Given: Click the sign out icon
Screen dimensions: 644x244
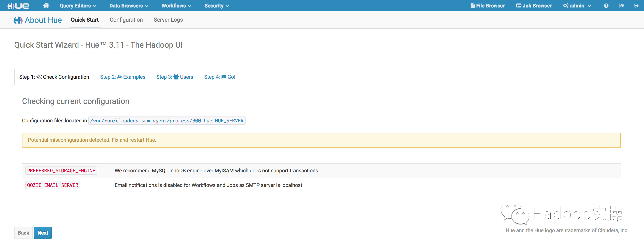Looking at the screenshot, I should point(636,6).
